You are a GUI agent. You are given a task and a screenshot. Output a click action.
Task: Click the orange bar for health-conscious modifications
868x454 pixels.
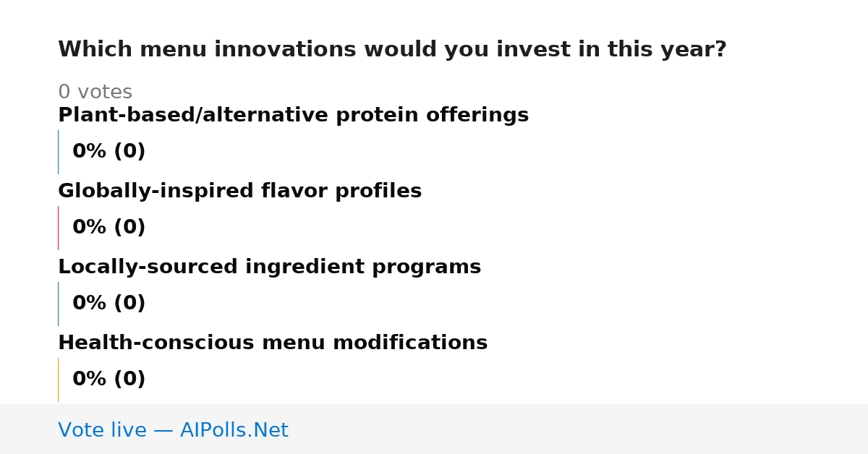58,380
